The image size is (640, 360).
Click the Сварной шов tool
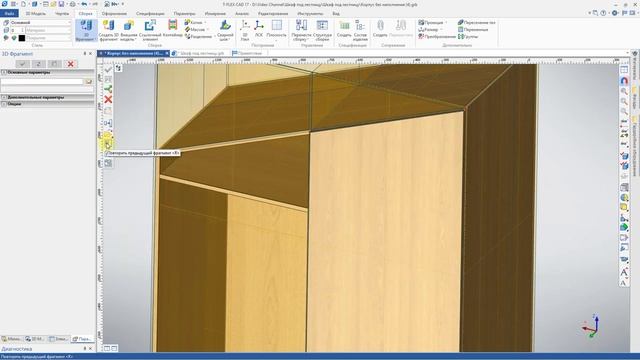(x=225, y=31)
